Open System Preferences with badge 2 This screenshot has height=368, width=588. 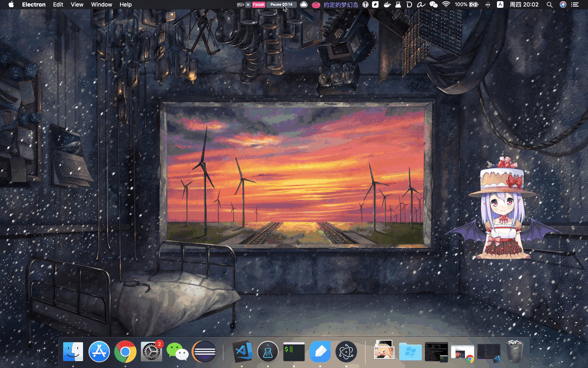pos(151,352)
